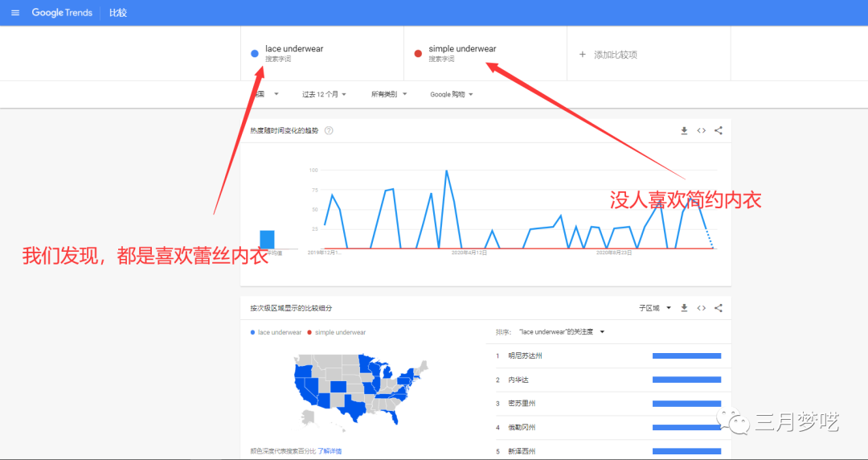Click the 了解详情 learn more link
868x460 pixels.
pos(330,451)
